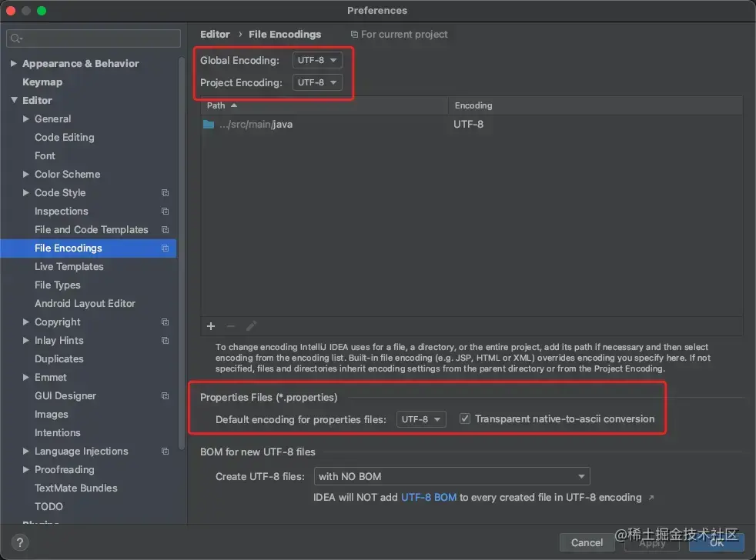Click the Path column sort arrow

pyautogui.click(x=234, y=105)
